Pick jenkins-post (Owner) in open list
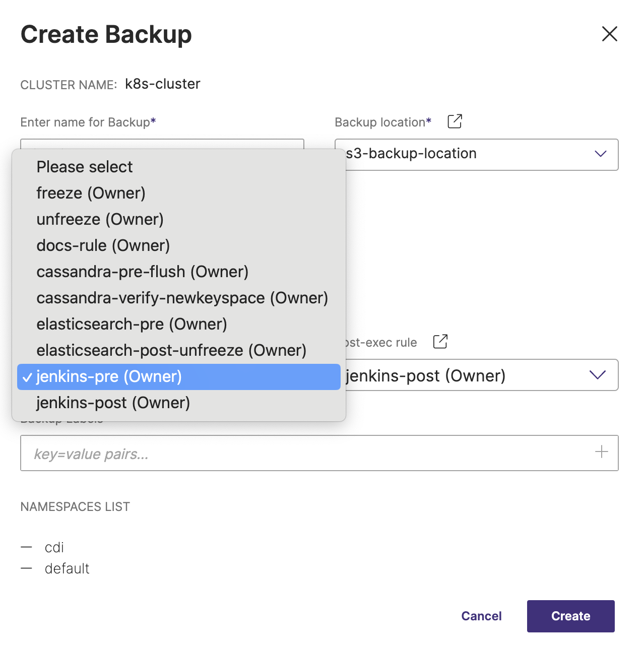The width and height of the screenshot is (644, 645). click(x=113, y=403)
